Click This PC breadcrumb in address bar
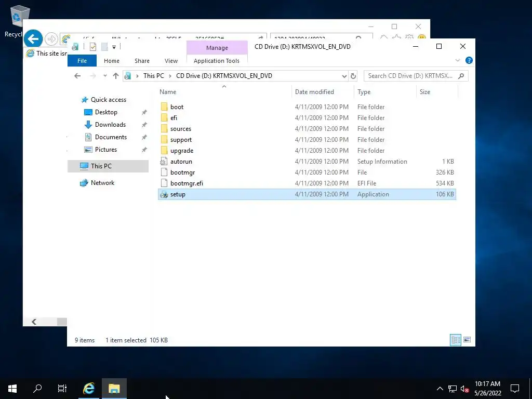This screenshot has width=532, height=399. (153, 76)
